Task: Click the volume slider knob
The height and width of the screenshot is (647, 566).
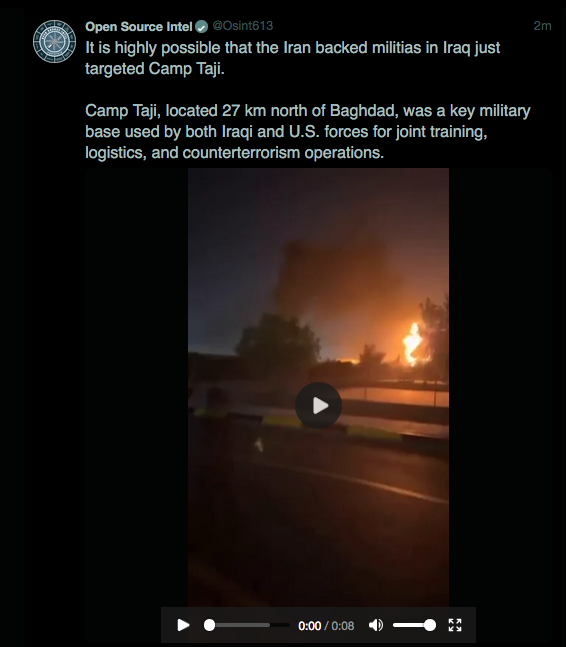Action: point(430,625)
